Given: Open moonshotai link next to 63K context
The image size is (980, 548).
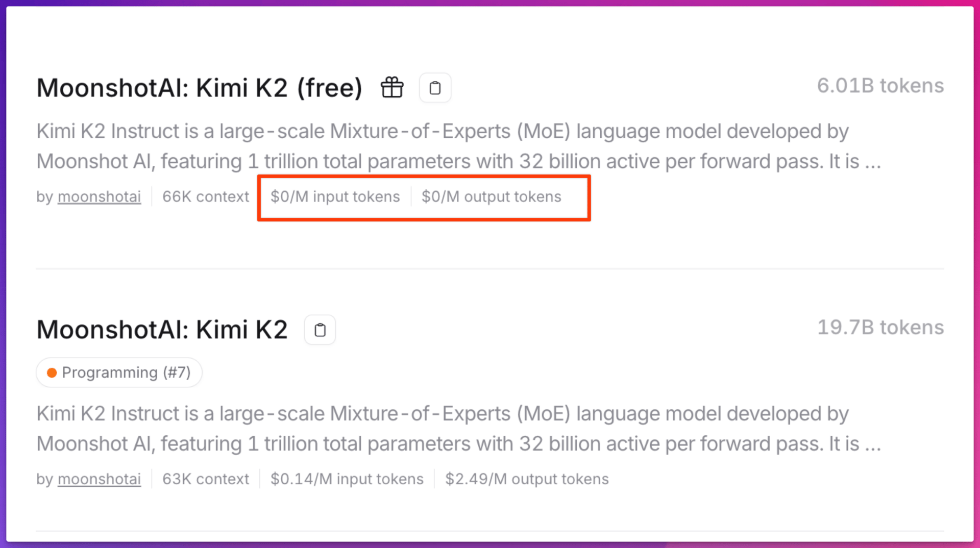Looking at the screenshot, I should (99, 479).
